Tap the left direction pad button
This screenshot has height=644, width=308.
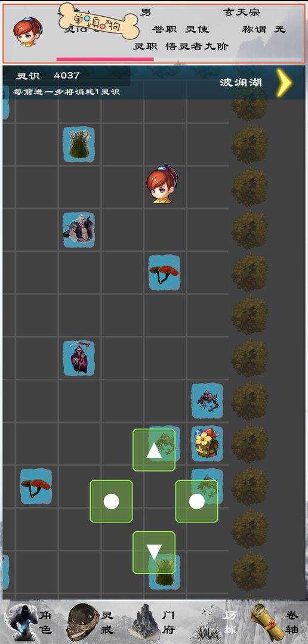[x=111, y=501]
